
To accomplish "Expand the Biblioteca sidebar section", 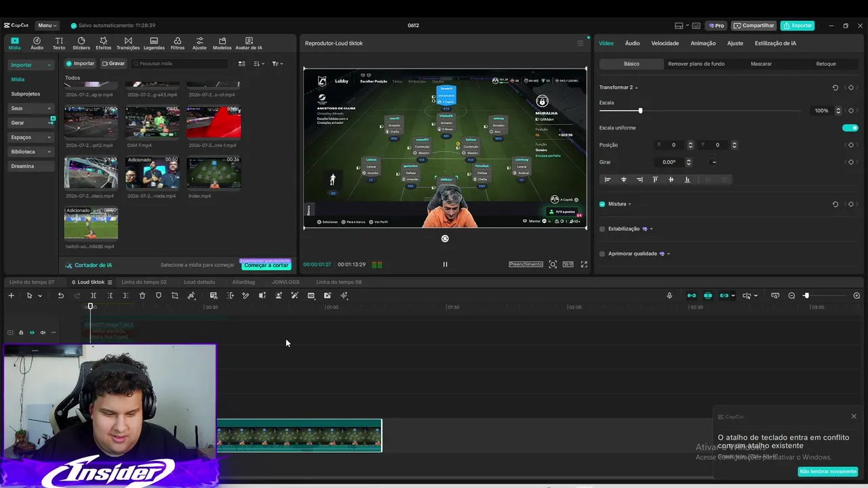I will (x=31, y=152).
